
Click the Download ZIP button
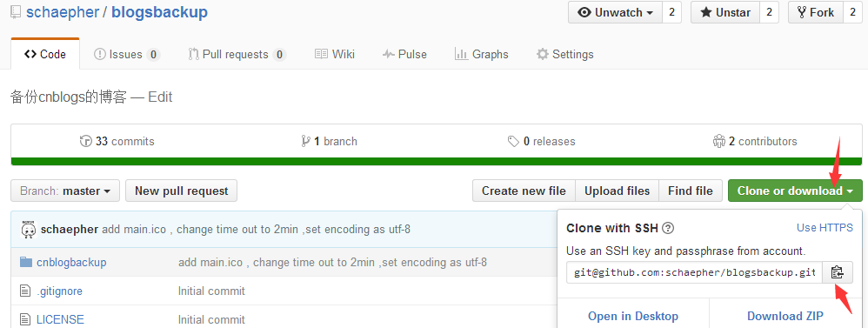[x=785, y=316]
